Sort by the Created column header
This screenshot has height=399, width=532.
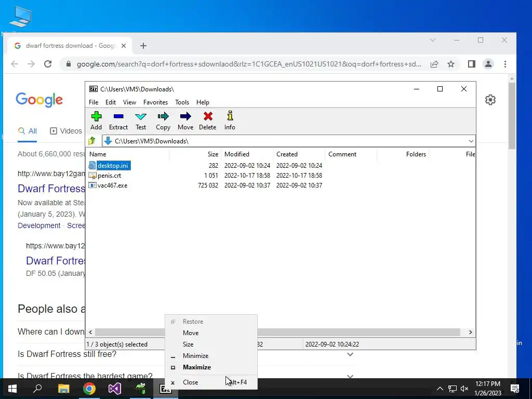(x=299, y=154)
